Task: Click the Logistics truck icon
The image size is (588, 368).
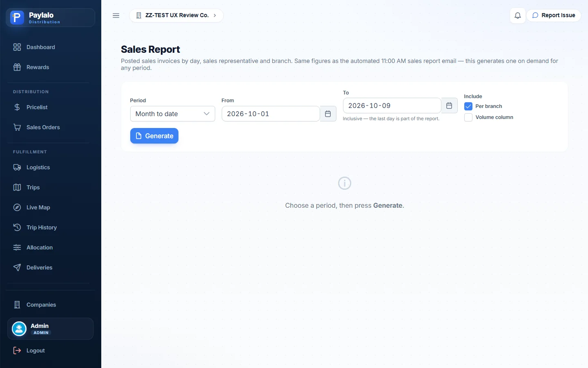Action: [17, 167]
